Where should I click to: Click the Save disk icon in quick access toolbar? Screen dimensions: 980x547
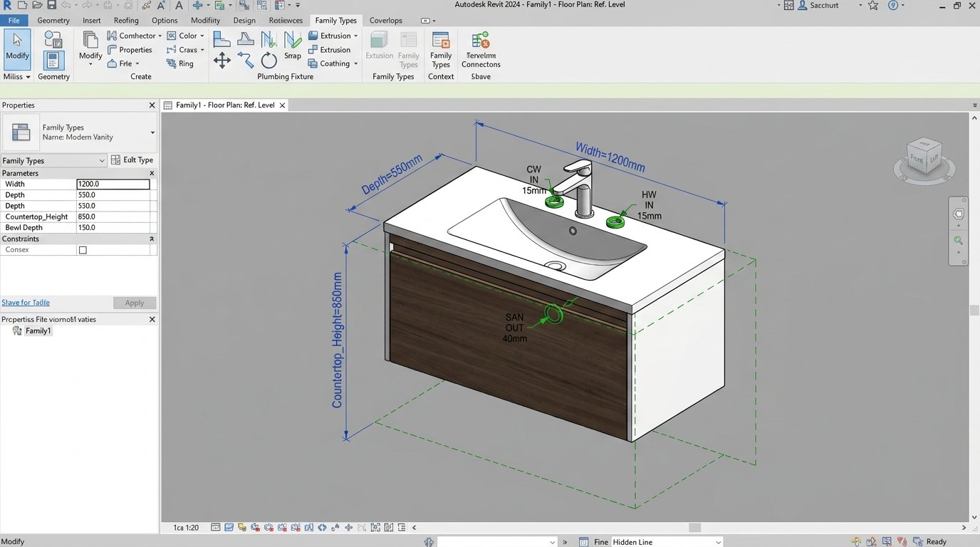point(51,5)
